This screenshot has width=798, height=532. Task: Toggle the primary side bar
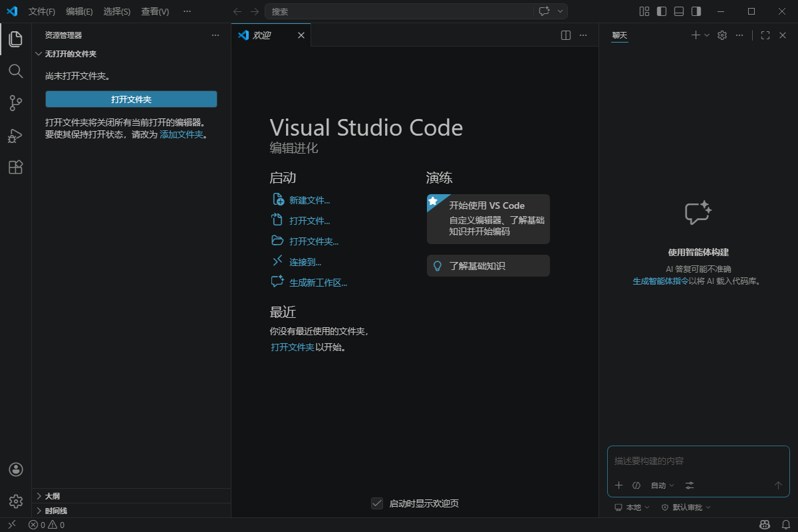coord(662,11)
